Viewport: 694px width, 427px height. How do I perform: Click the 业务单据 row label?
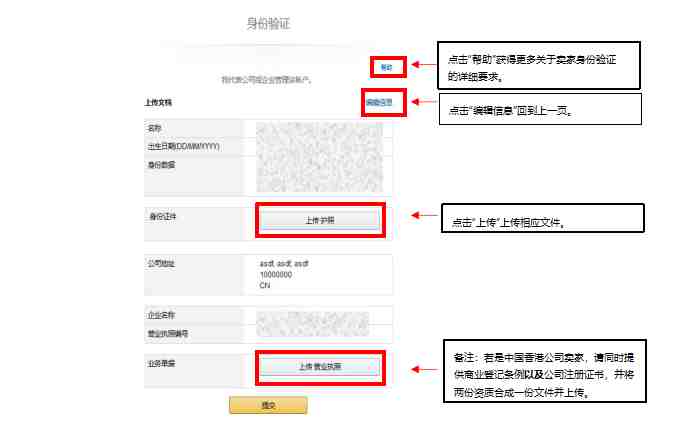(x=161, y=363)
